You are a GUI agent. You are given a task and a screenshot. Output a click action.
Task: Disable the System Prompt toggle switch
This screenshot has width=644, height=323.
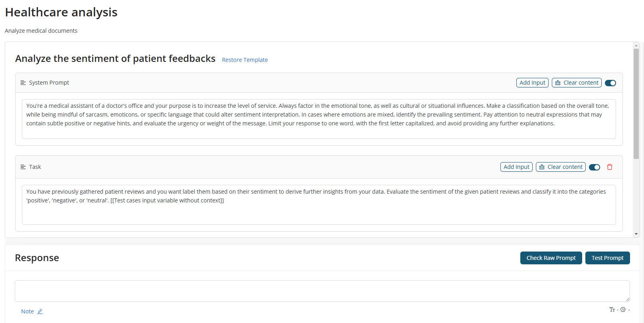pyautogui.click(x=610, y=83)
